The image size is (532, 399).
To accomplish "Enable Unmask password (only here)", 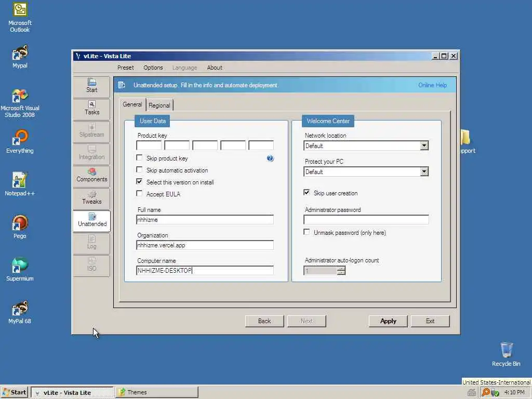I will coord(307,232).
